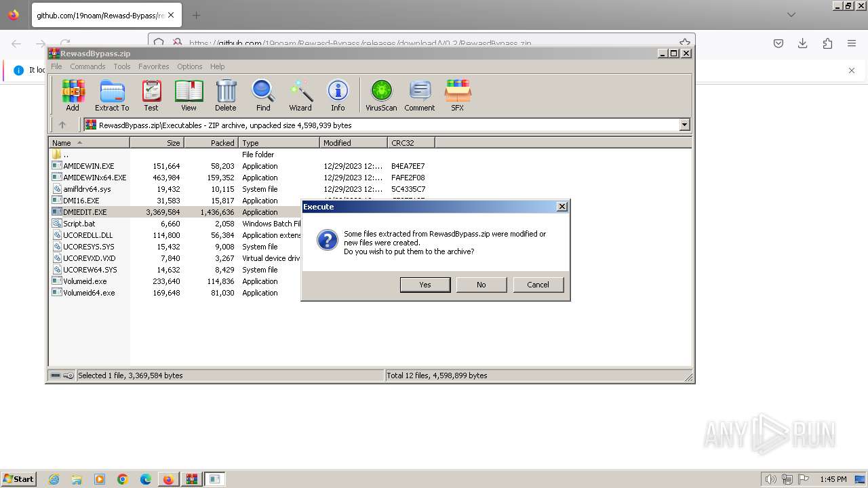Click the Add toolbar icon
The height and width of the screenshot is (488, 868).
coord(73,95)
